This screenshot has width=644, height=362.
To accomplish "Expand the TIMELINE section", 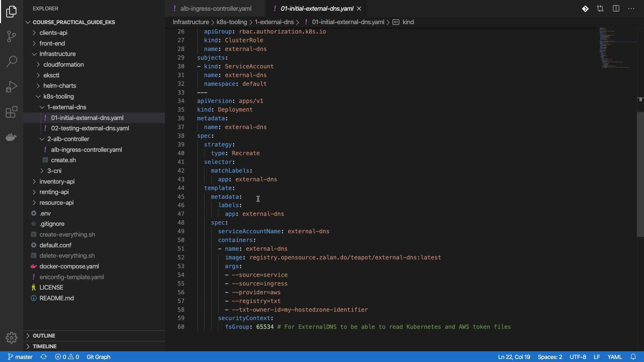I will (x=44, y=346).
